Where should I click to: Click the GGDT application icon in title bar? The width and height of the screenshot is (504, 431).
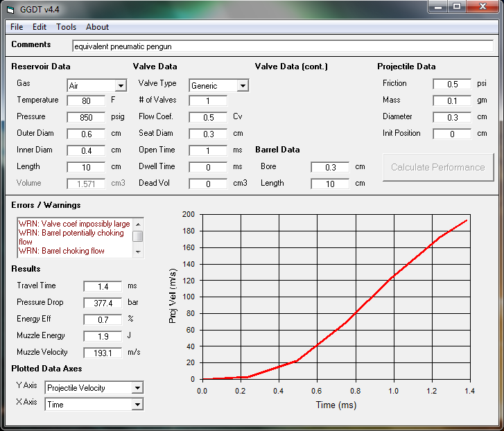click(x=10, y=8)
